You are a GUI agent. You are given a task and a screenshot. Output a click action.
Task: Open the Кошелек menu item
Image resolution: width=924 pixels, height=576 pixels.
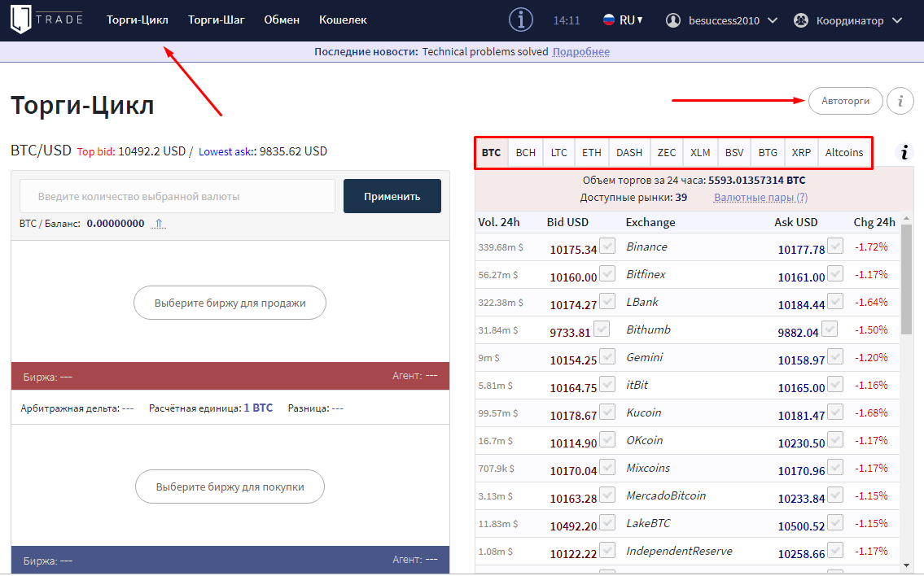point(343,20)
